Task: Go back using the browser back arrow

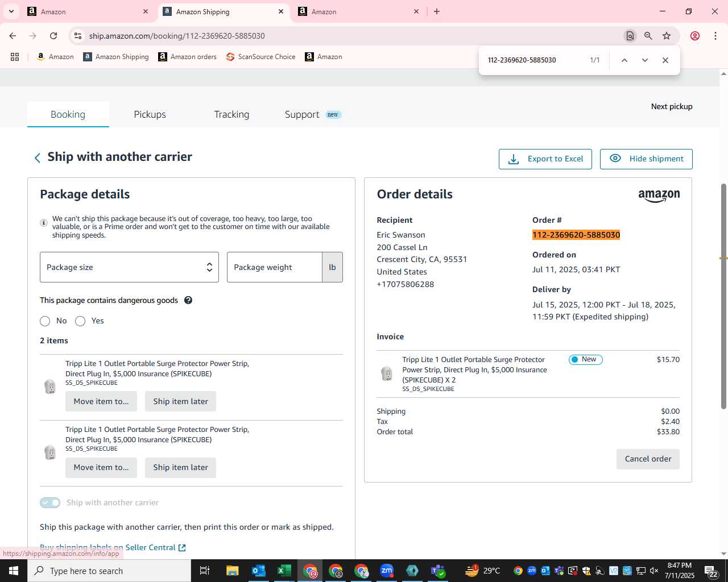Action: pyautogui.click(x=13, y=36)
